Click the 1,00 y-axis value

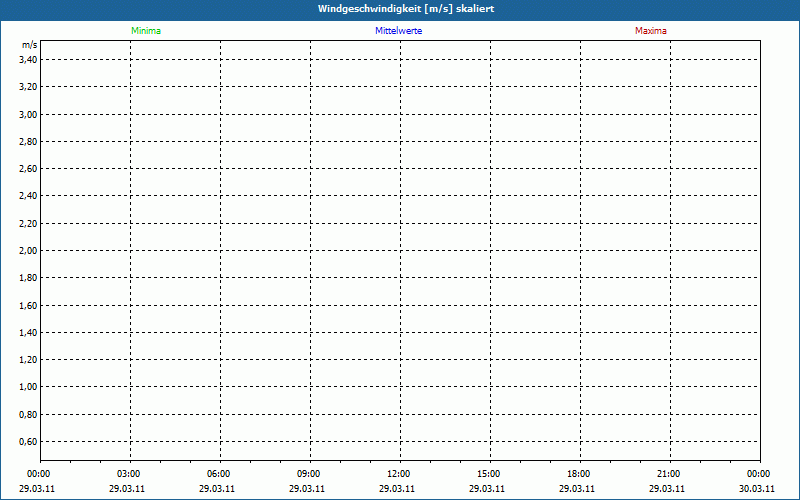tap(28, 387)
